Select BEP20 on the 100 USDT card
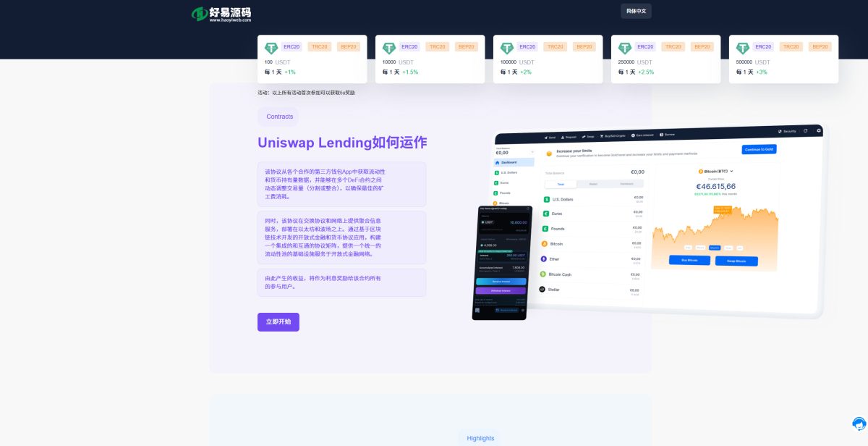Viewport: 868px width, 446px height. click(348, 46)
